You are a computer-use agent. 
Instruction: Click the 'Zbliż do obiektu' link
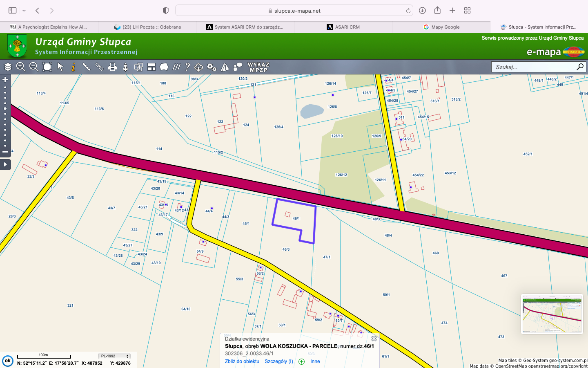[x=242, y=361]
